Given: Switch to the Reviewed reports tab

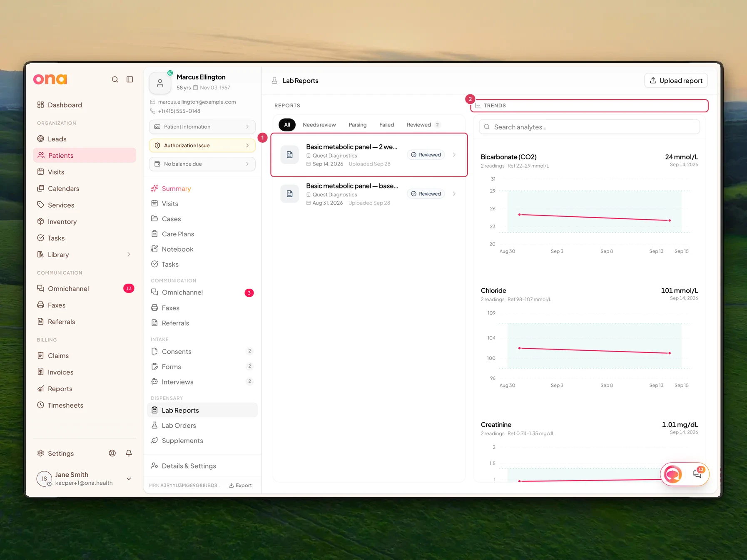Looking at the screenshot, I should (423, 125).
